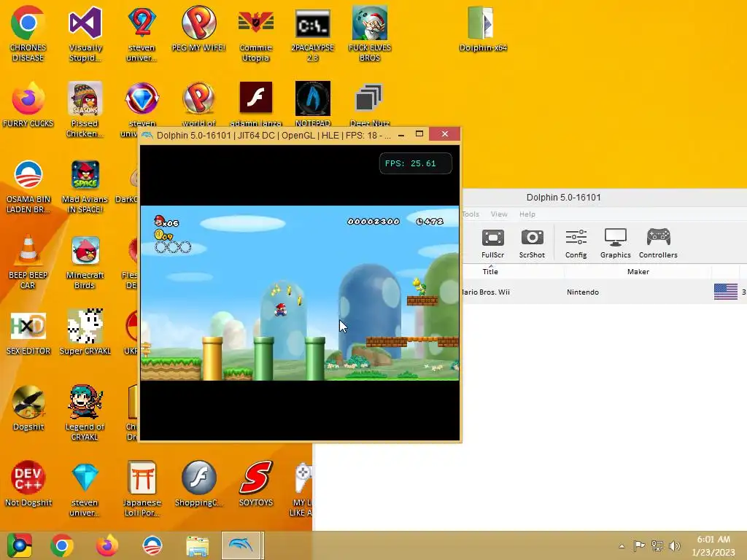Open Dolphin Controllers settings
The height and width of the screenshot is (560, 747).
click(x=658, y=244)
